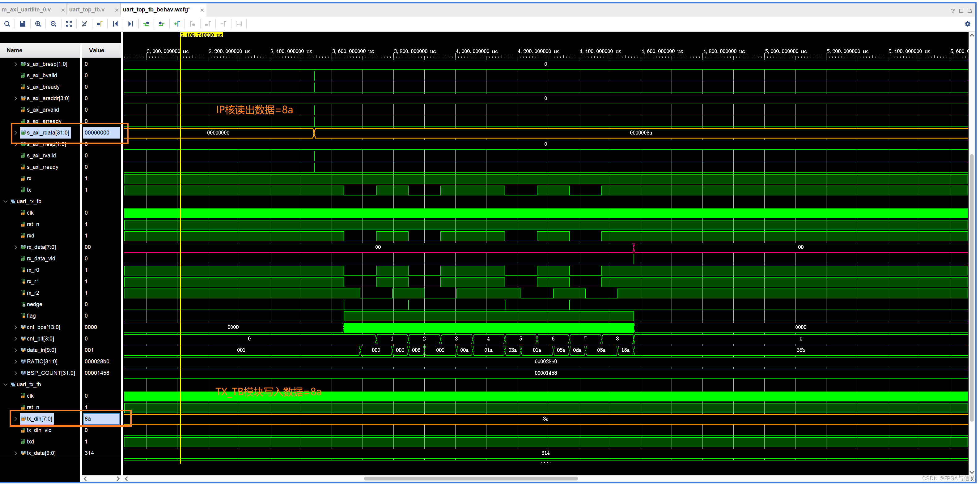The image size is (980, 484).
Task: Expand cnt_bps[13:0] signal
Action: point(15,327)
